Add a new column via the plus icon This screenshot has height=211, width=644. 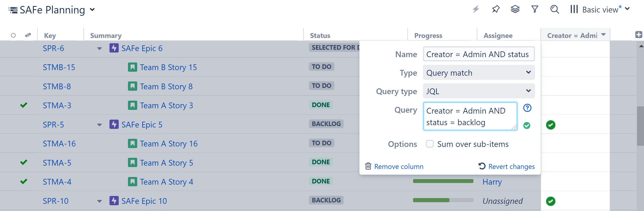pyautogui.click(x=638, y=34)
